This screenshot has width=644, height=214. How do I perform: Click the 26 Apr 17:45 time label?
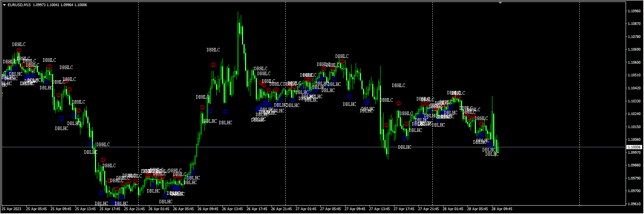(x=257, y=209)
